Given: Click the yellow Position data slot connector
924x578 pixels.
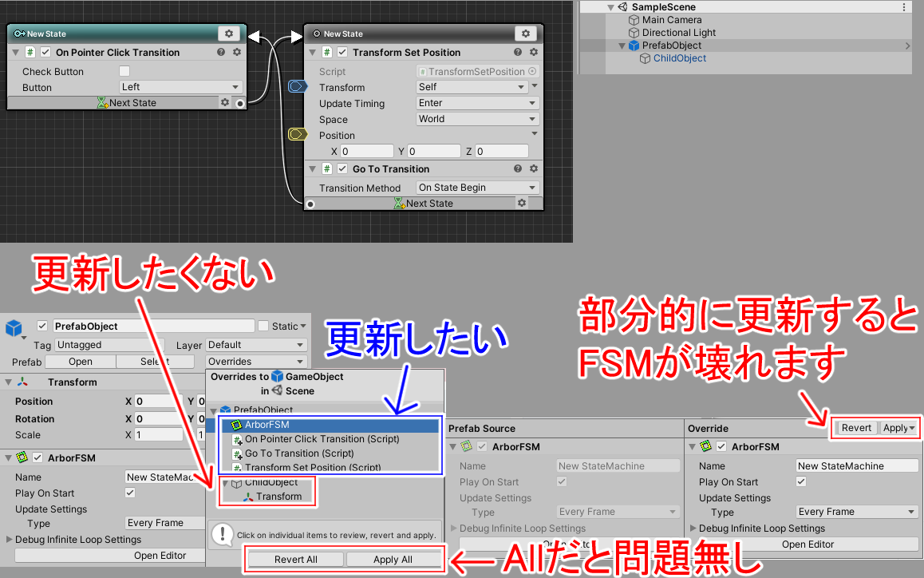Looking at the screenshot, I should click(x=298, y=134).
